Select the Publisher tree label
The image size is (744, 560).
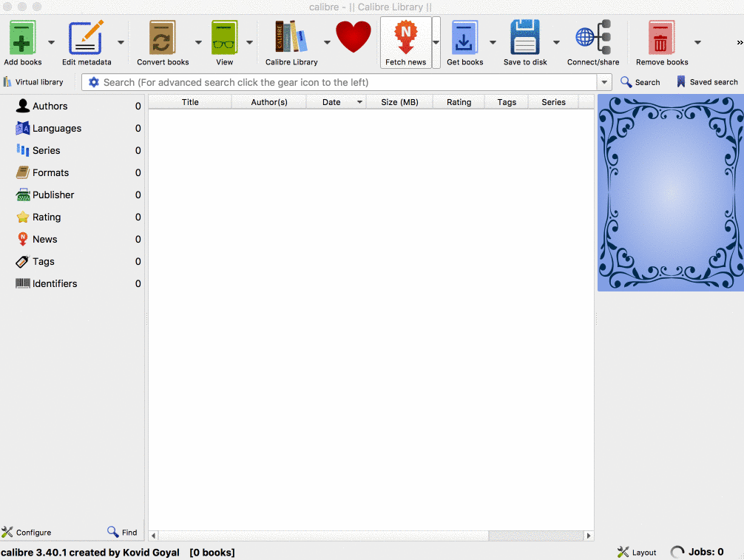point(53,195)
